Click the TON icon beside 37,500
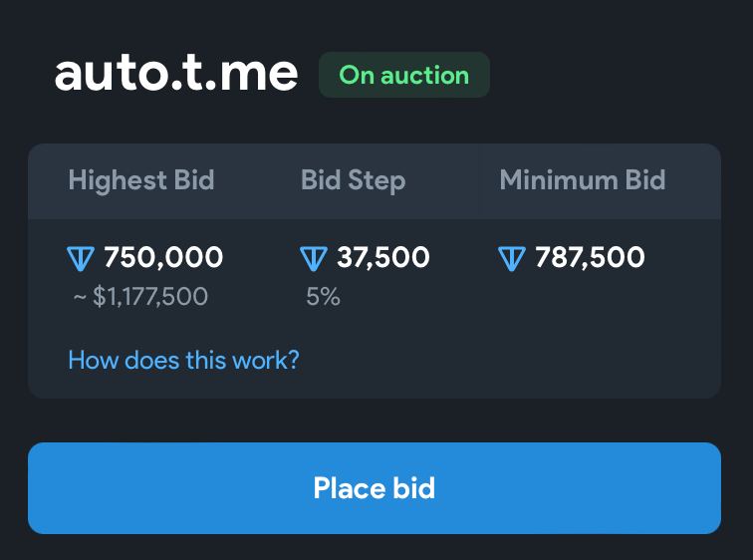753x560 pixels. (x=314, y=258)
